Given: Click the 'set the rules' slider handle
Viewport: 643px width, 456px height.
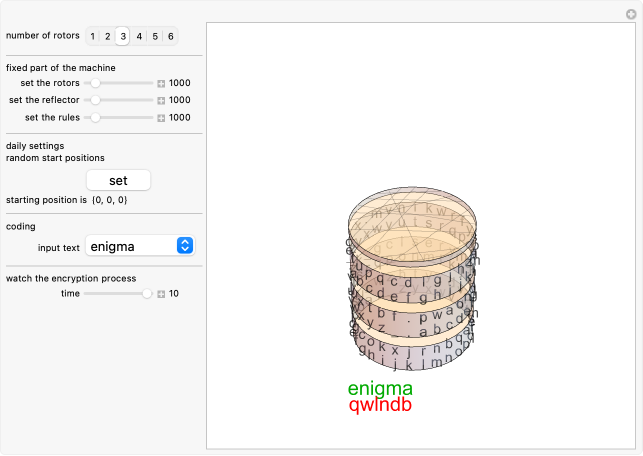Looking at the screenshot, I should pyautogui.click(x=95, y=117).
